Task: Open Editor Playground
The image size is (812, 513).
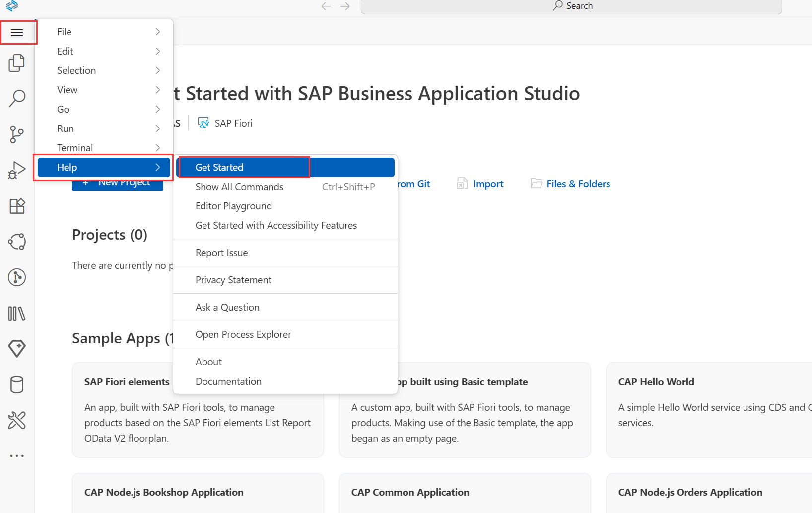Action: pyautogui.click(x=285, y=206)
